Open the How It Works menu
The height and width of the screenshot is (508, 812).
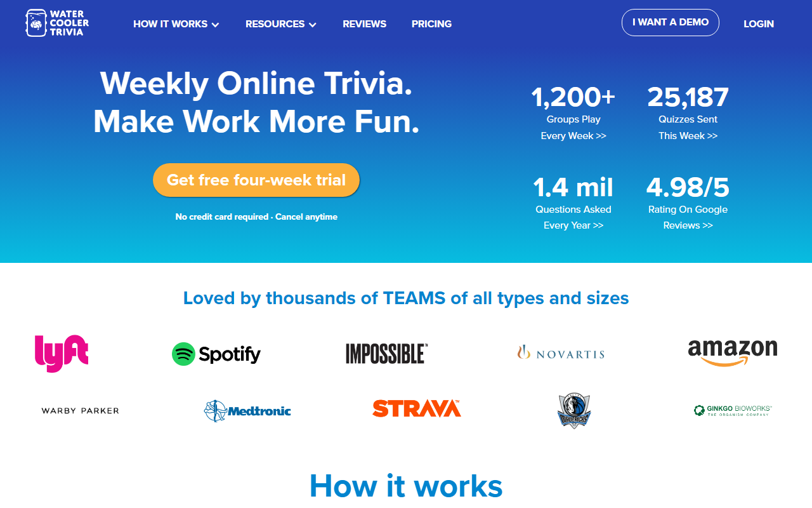[x=176, y=24]
